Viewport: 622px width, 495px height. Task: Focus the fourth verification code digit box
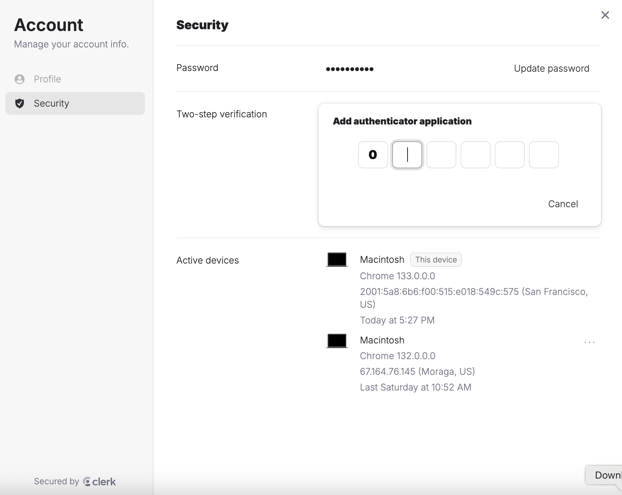tap(475, 155)
